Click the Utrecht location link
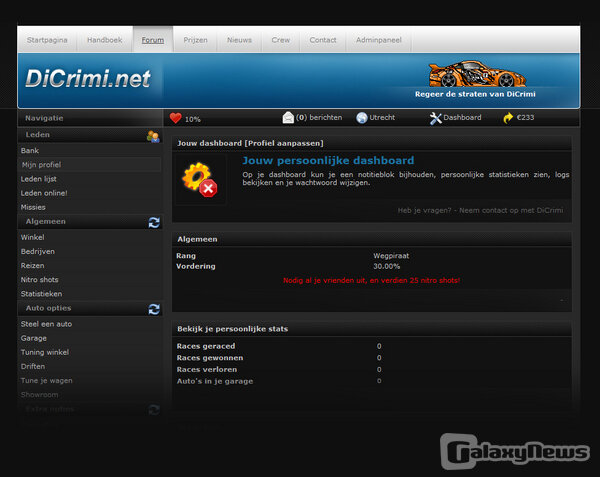 click(382, 117)
